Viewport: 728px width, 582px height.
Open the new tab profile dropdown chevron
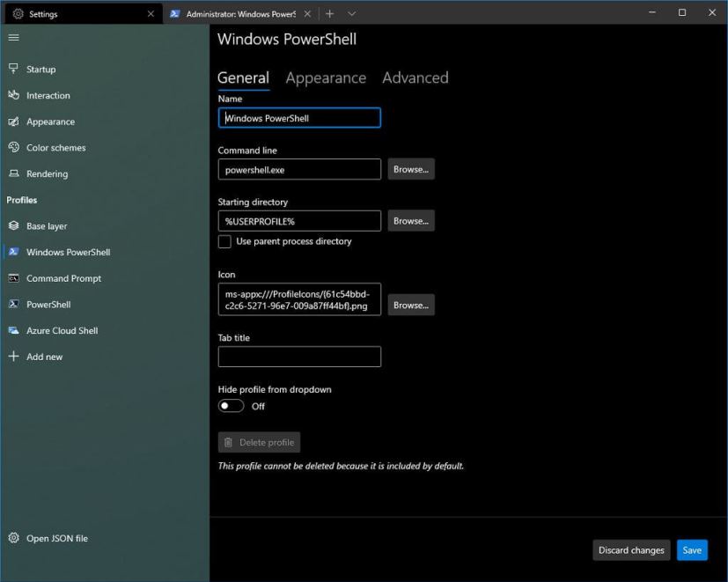click(x=351, y=14)
